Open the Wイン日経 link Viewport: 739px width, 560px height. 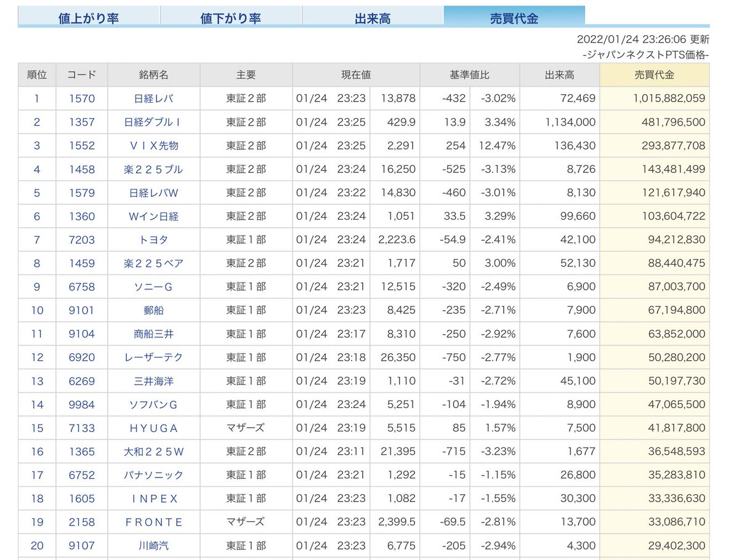click(x=153, y=216)
